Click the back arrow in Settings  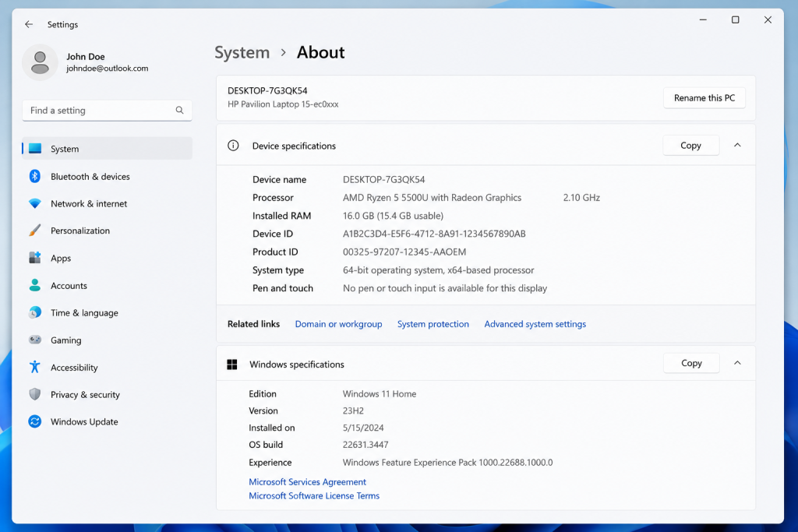pyautogui.click(x=29, y=24)
